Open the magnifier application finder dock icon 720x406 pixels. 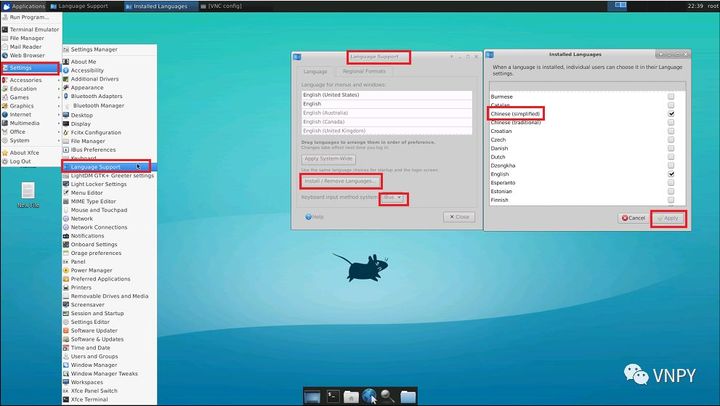[x=388, y=396]
